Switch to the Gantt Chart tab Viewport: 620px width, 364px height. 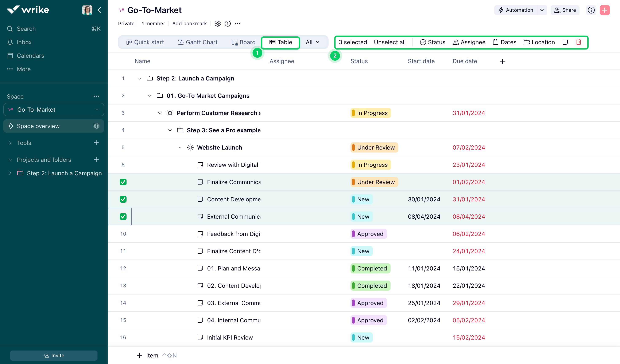tap(198, 42)
